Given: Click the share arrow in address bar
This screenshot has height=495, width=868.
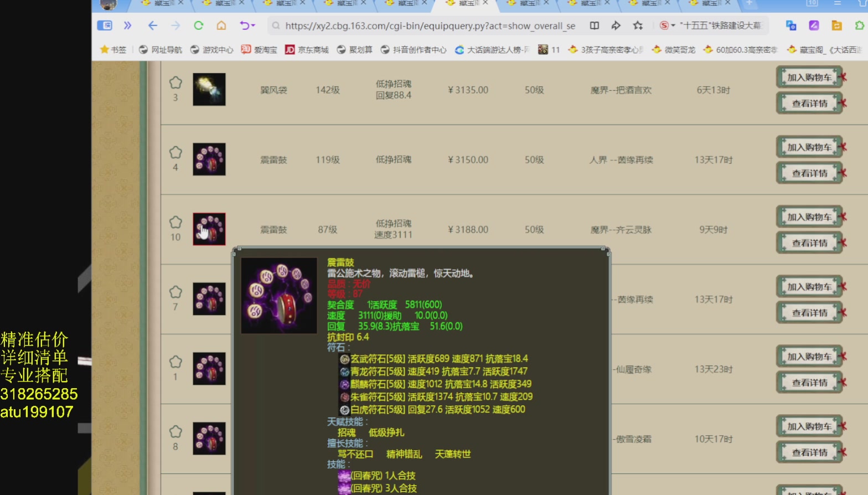Looking at the screenshot, I should (616, 25).
